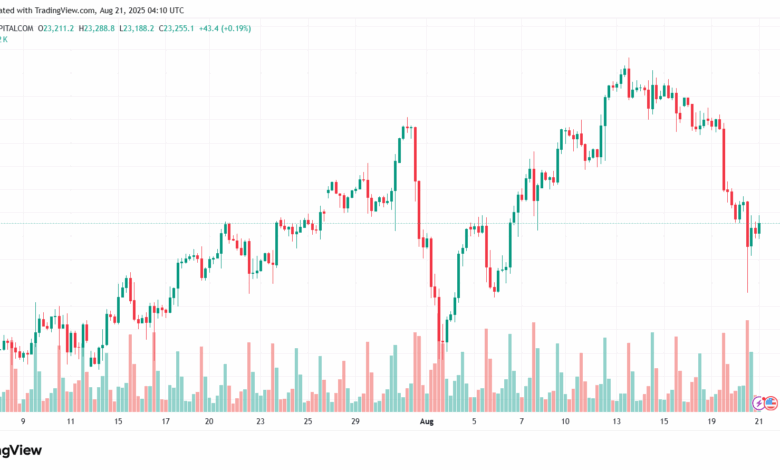Click the Low price value 23,188.2
Image resolution: width=780 pixels, height=470 pixels.
click(x=169, y=28)
